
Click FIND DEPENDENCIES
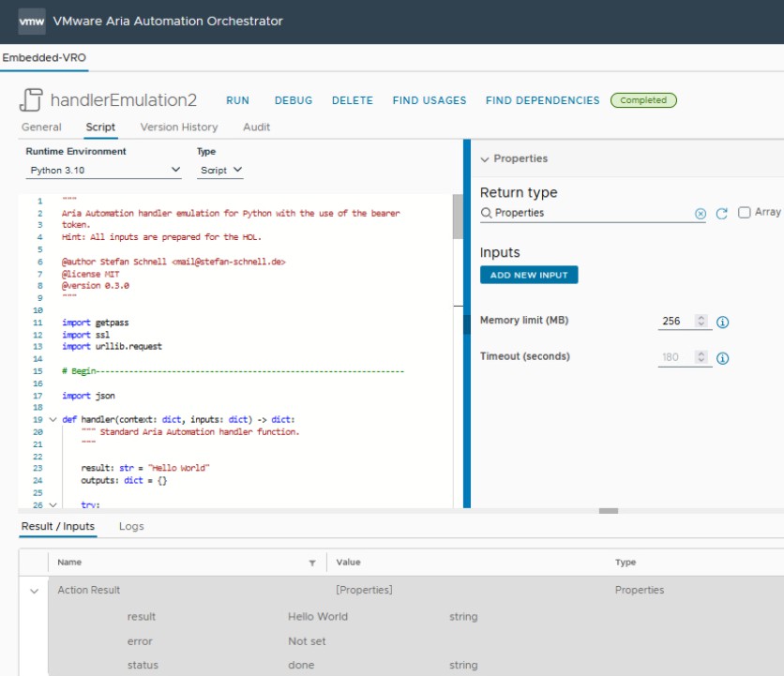(x=542, y=100)
